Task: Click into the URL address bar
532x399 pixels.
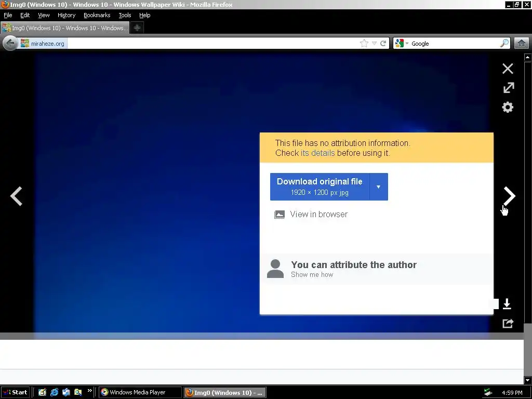Action: pos(212,44)
